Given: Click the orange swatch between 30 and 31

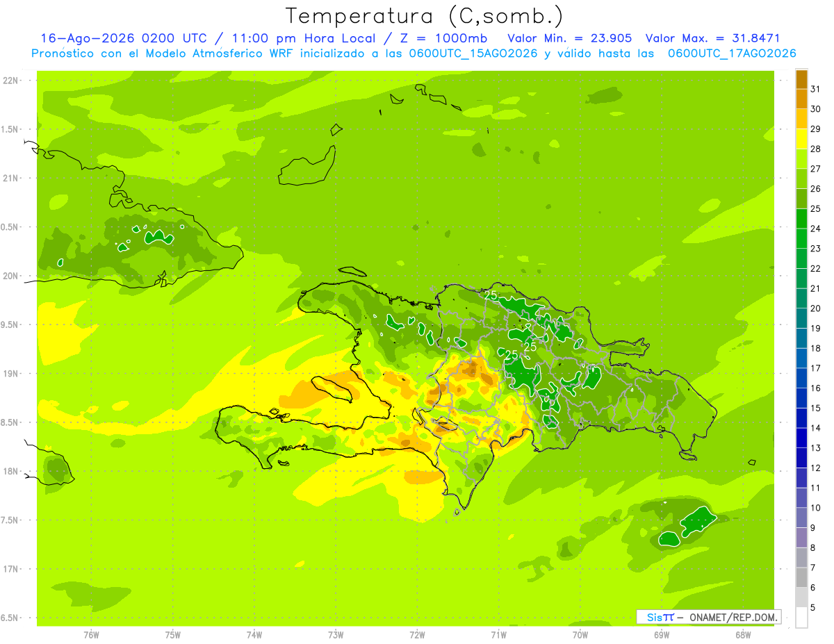Looking at the screenshot, I should pyautogui.click(x=801, y=99).
